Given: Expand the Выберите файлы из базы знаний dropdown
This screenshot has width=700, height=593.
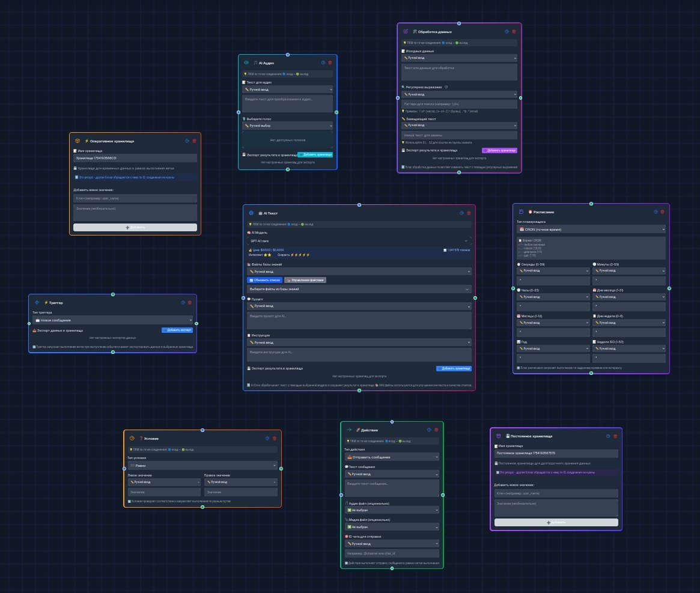Looking at the screenshot, I should point(359,288).
